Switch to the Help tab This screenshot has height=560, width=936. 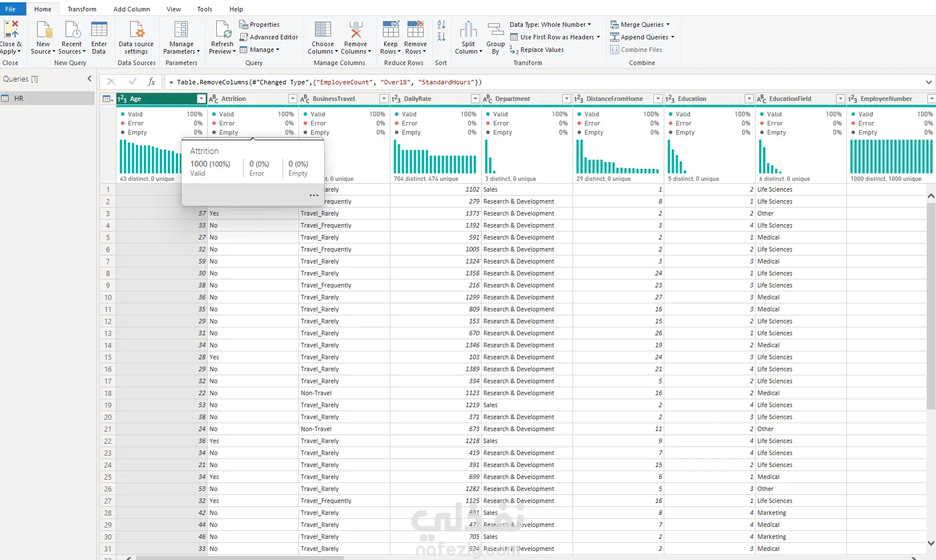coord(236,9)
